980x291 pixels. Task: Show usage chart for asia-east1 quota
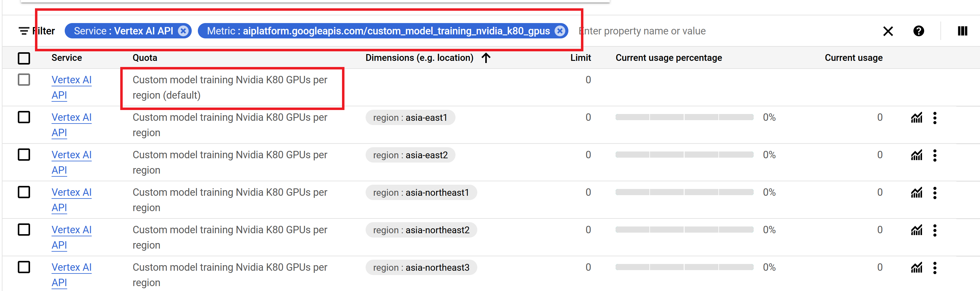pyautogui.click(x=916, y=118)
